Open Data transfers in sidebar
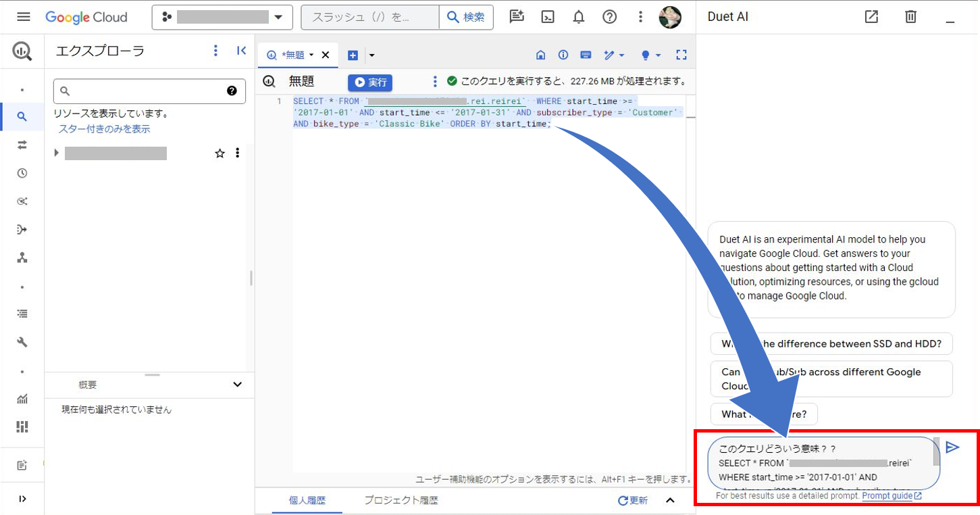980x515 pixels. [22, 145]
